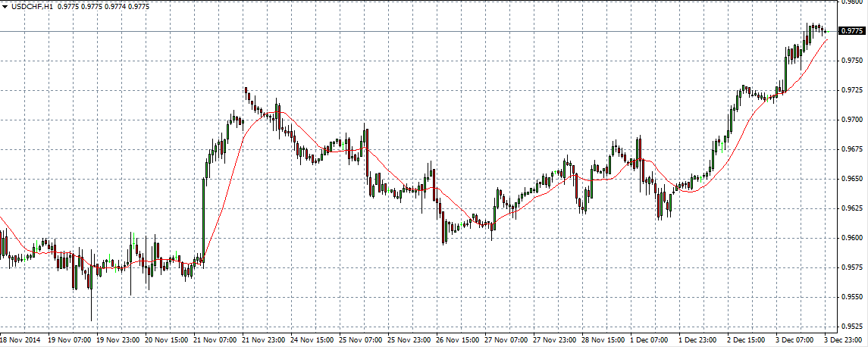This screenshot has height=347, width=868.
Task: Click the 3 Dec 23:00 time label
Action: coord(844,340)
